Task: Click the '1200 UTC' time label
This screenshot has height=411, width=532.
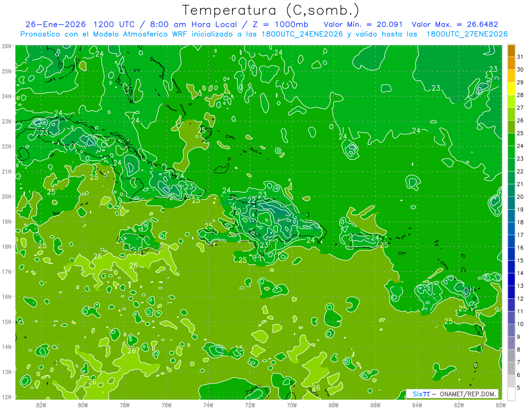Action: pyautogui.click(x=114, y=24)
